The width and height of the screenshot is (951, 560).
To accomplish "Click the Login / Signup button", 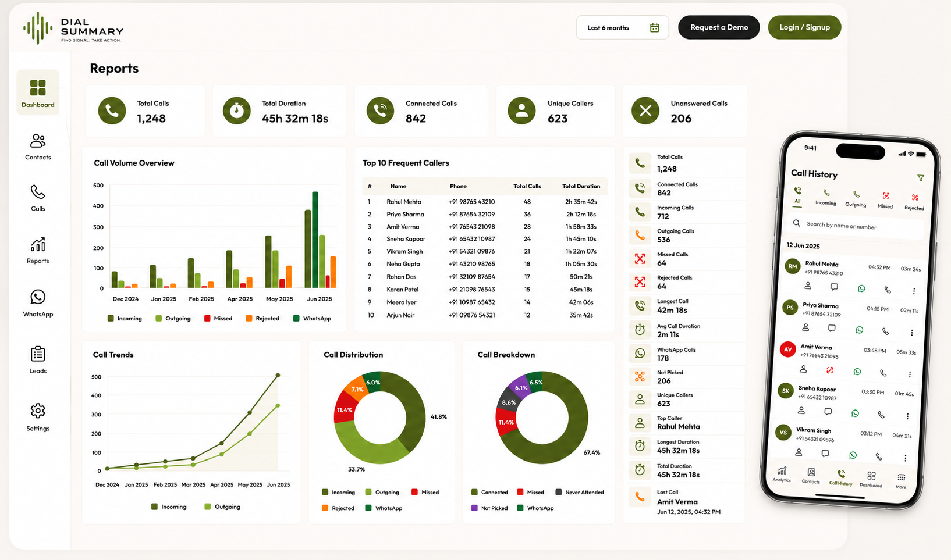I will coord(804,27).
